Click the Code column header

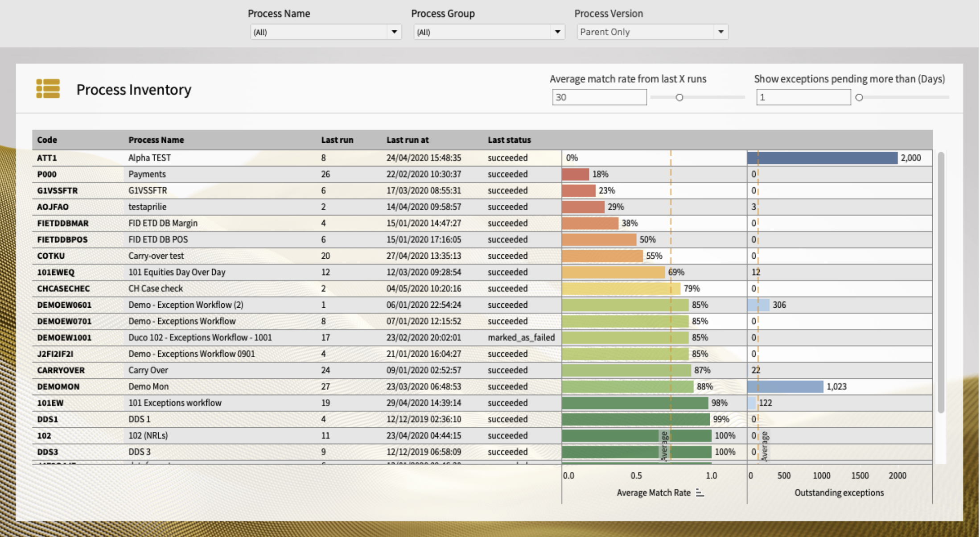pos(47,140)
